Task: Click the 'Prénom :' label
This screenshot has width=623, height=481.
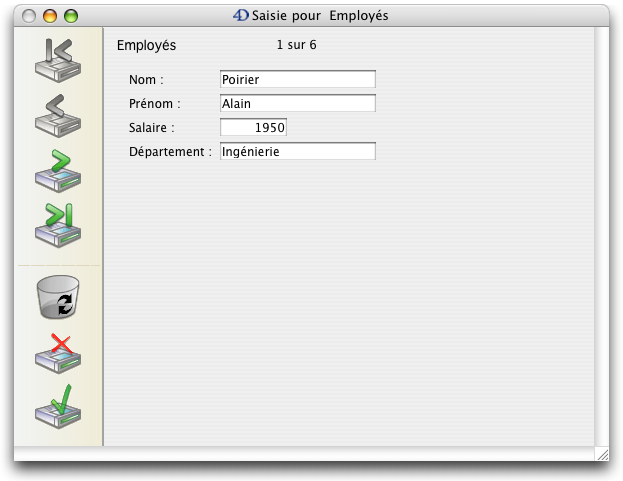Action: coord(155,104)
